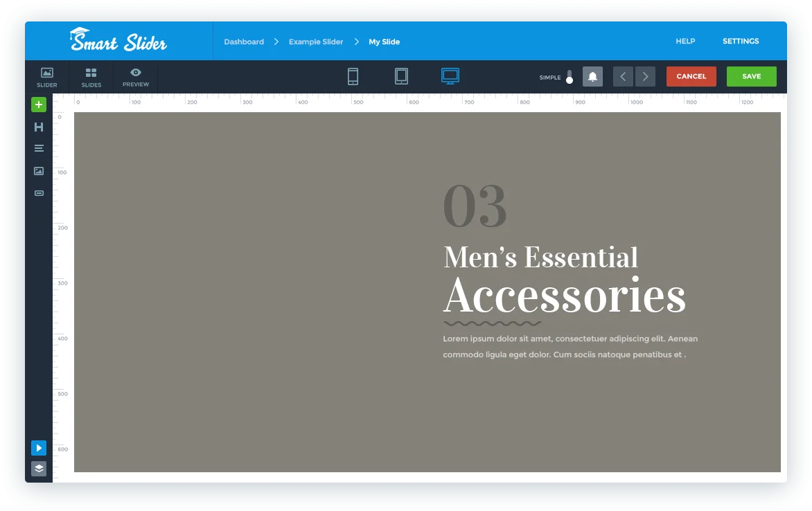Go to previous slide with left chevron
Image resolution: width=812 pixels, height=511 pixels.
623,77
